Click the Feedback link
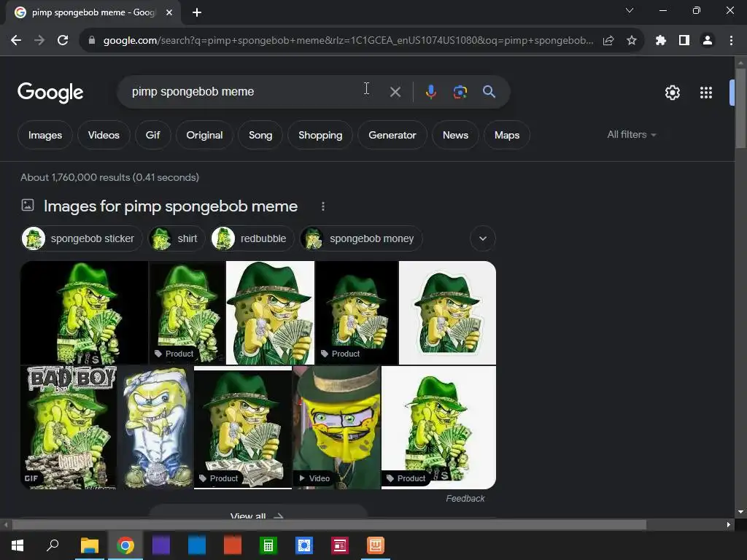The height and width of the screenshot is (560, 747). [x=465, y=499]
